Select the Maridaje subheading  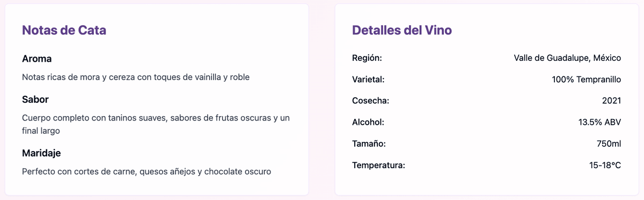click(41, 153)
